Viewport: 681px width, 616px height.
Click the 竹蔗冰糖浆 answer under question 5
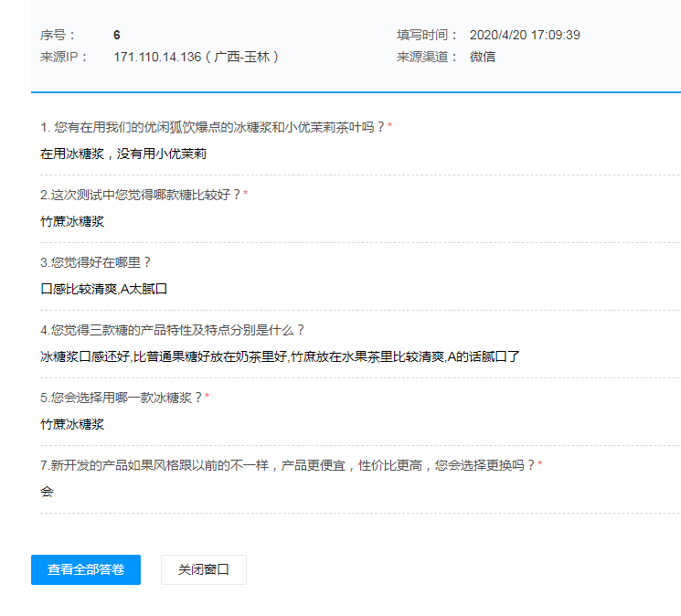coord(72,424)
